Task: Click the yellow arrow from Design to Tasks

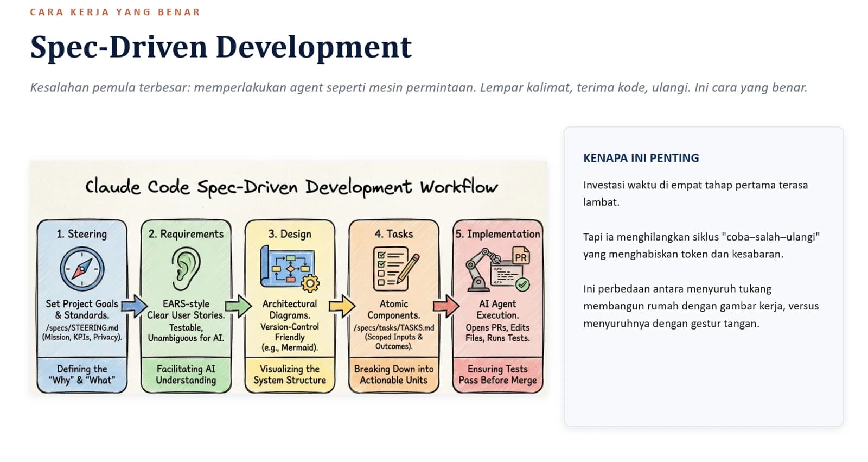Action: pyautogui.click(x=342, y=306)
